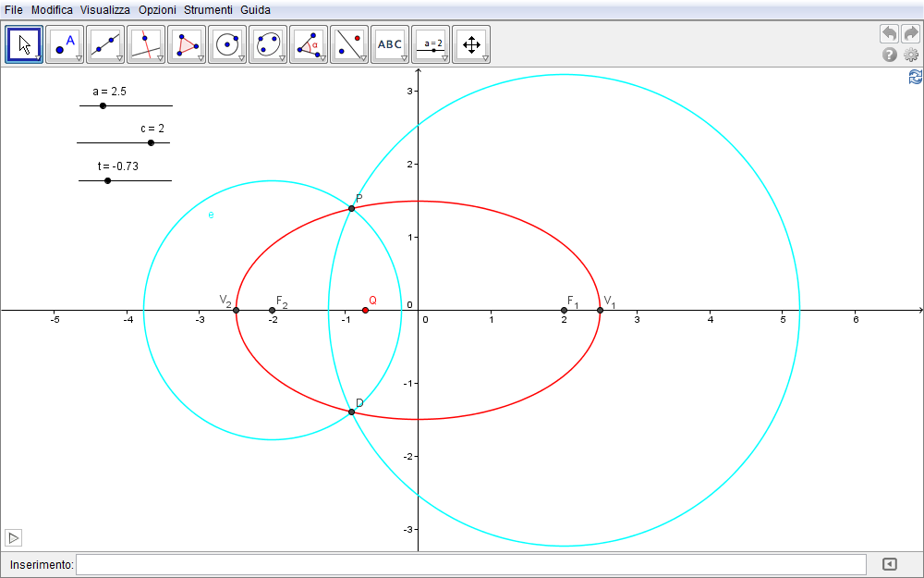Activate the Move graphics view tool
924x578 pixels.
471,44
